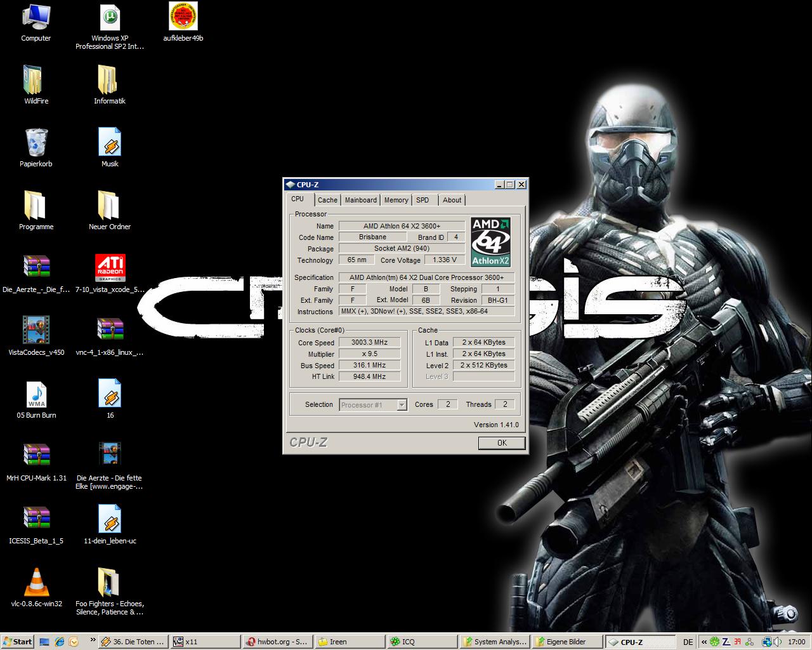Select the playlist icon named 16
Viewport: 812px width, 650px height.
coord(110,399)
